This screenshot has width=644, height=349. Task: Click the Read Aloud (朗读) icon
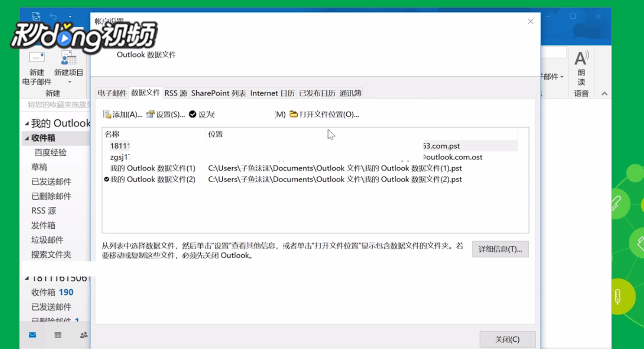pos(582,58)
